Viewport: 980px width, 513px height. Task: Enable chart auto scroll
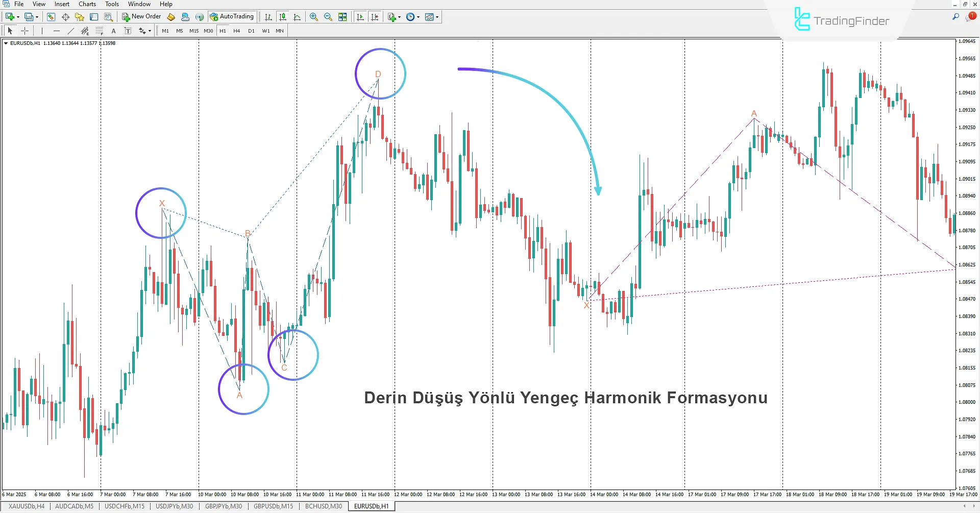(x=360, y=16)
